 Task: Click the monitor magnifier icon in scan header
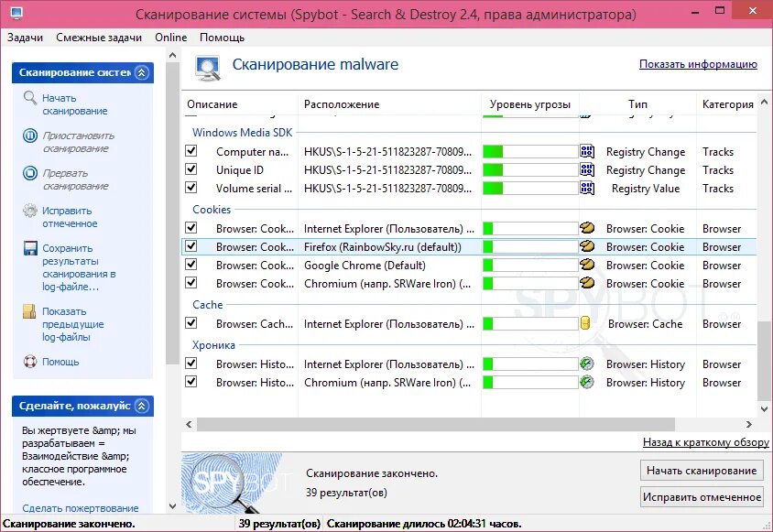click(x=208, y=69)
